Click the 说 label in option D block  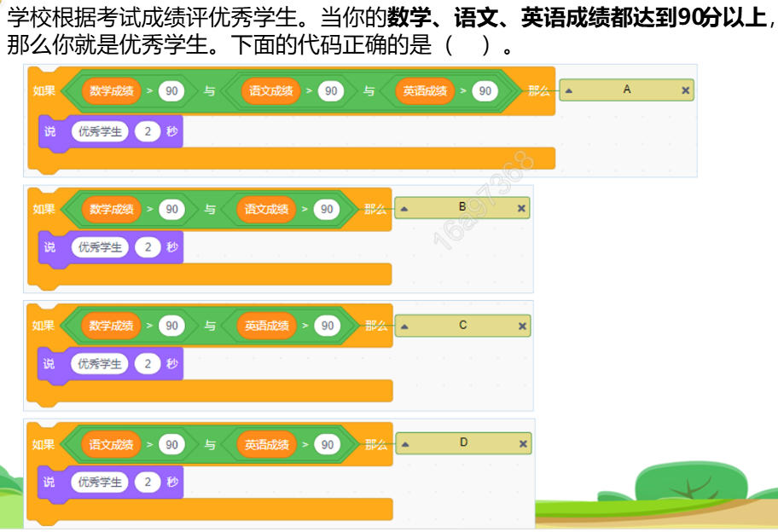49,482
